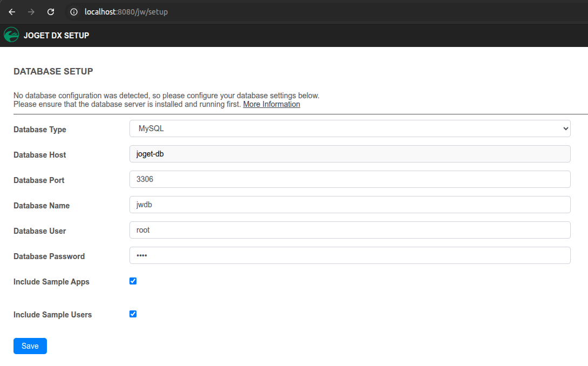
Task: Click the Joget green logo icon
Action: pos(11,35)
